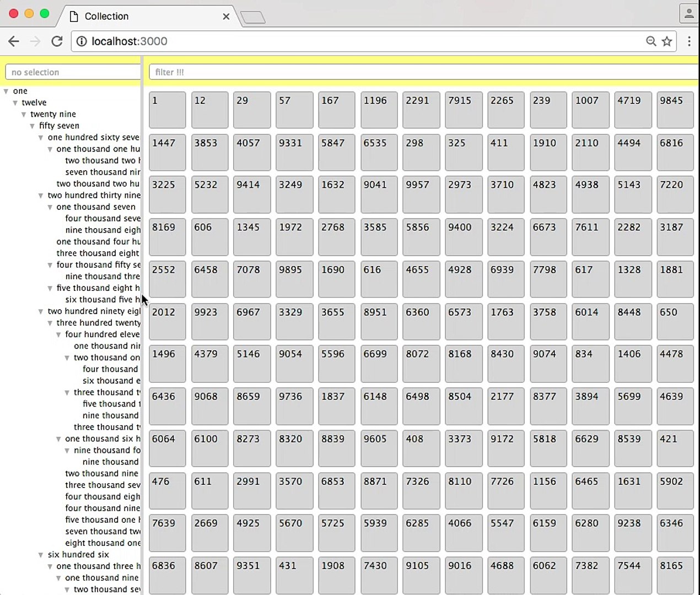Click tile 8072
This screenshot has width=700, height=595.
point(421,364)
